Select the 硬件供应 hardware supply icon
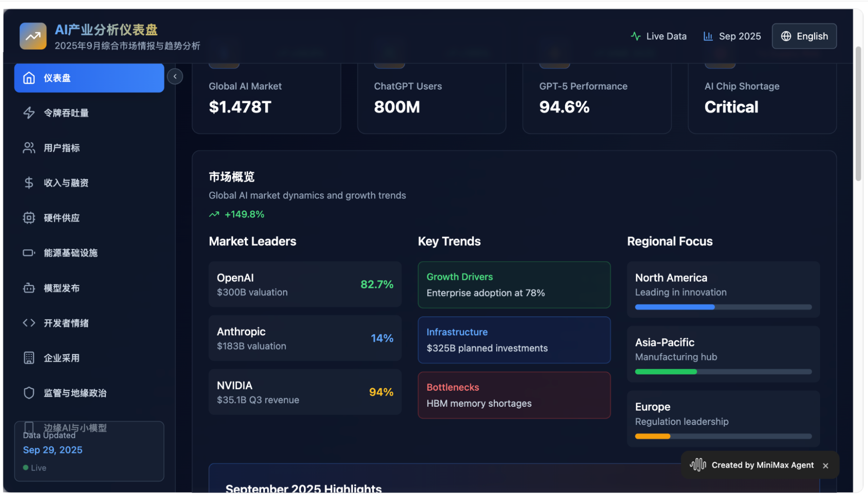 point(29,218)
